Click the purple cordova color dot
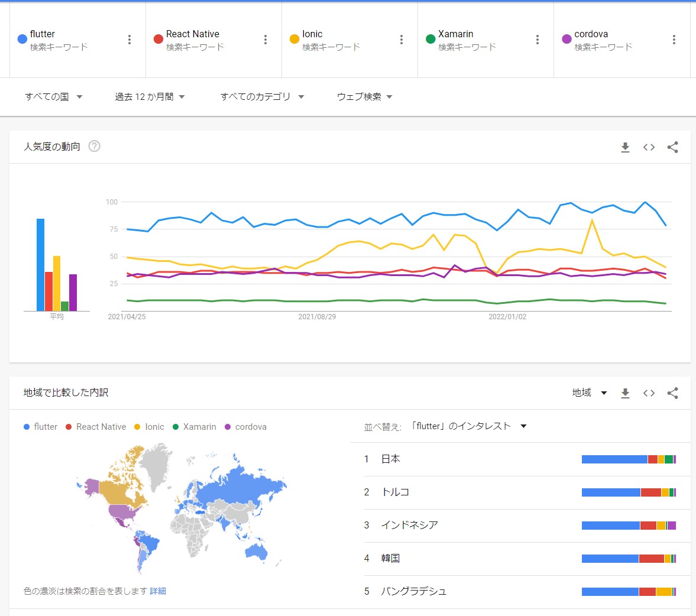Image resolution: width=696 pixels, height=616 pixels. [x=566, y=39]
